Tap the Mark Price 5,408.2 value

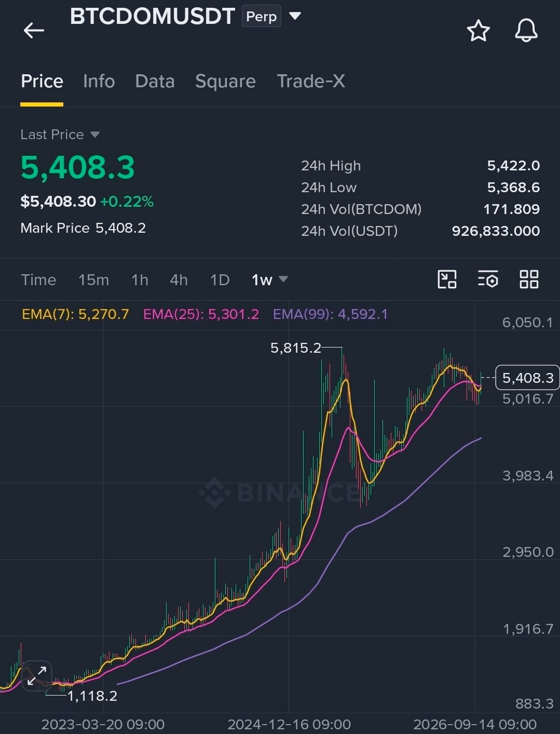tap(120, 228)
